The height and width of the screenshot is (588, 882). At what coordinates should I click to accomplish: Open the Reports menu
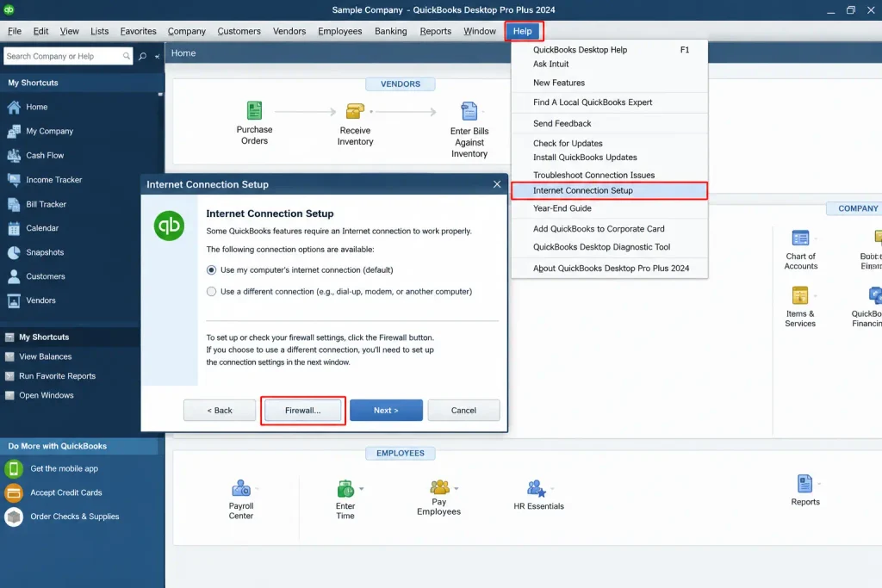point(435,32)
